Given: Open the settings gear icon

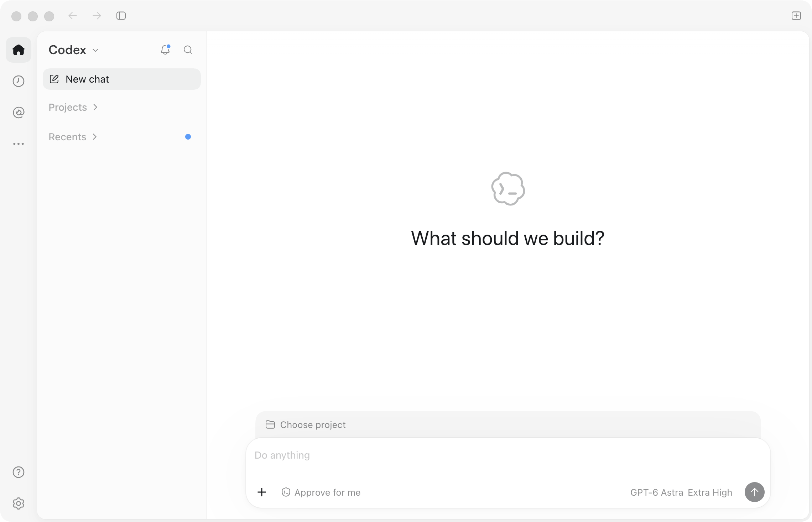Looking at the screenshot, I should tap(19, 503).
